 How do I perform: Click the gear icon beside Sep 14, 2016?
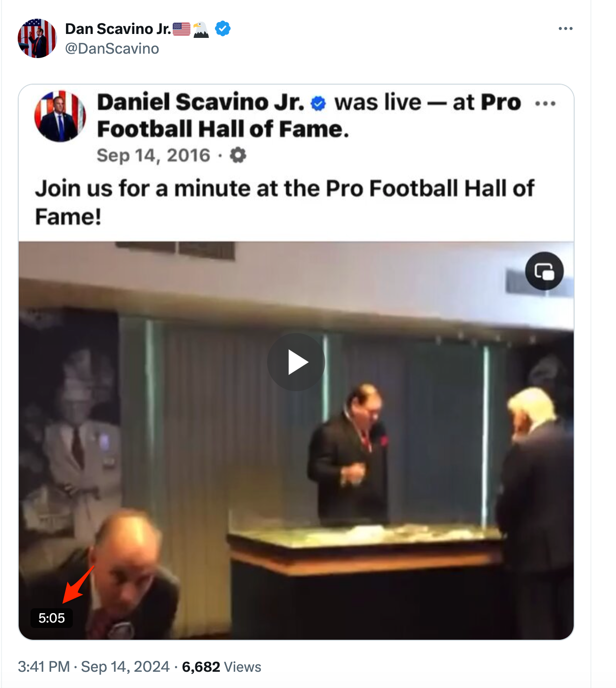pos(238,155)
